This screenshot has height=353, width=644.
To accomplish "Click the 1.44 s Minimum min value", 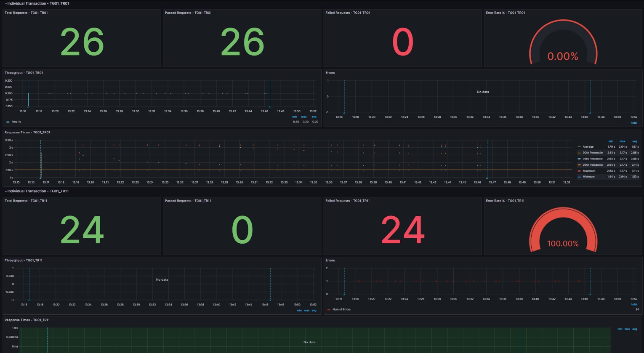I will 611,177.
